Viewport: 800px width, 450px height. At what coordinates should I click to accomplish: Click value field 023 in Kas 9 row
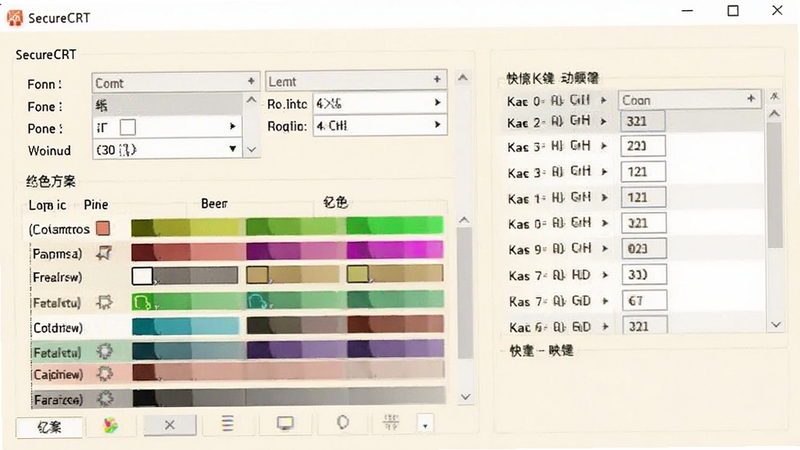[644, 248]
